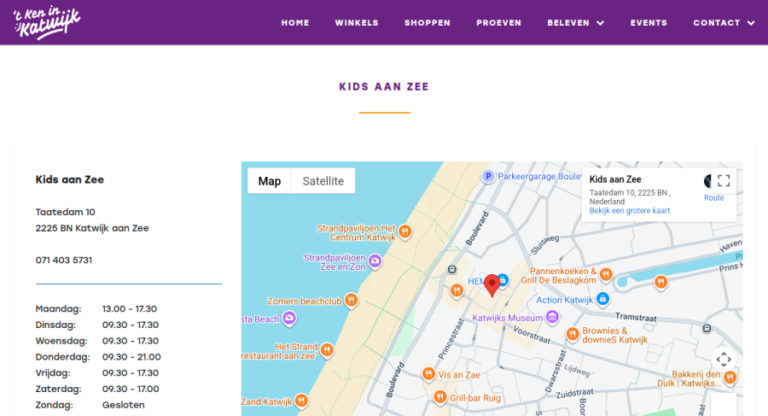Click the phone number 071 403 5731
This screenshot has height=416, width=768.
pyautogui.click(x=64, y=260)
